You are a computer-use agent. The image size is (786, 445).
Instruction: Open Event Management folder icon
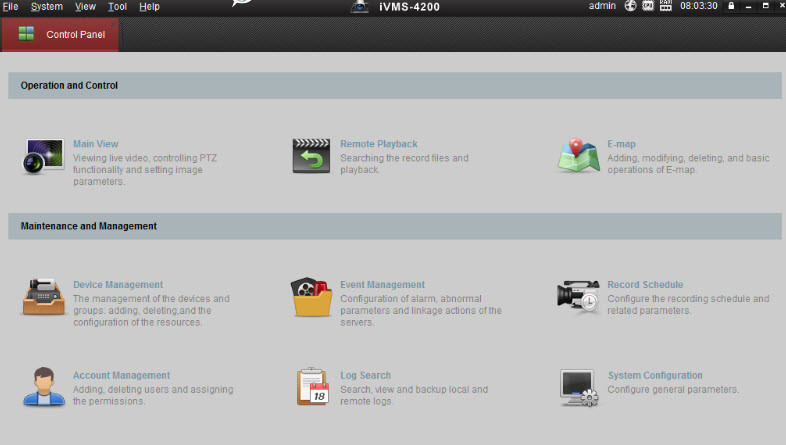coord(311,297)
